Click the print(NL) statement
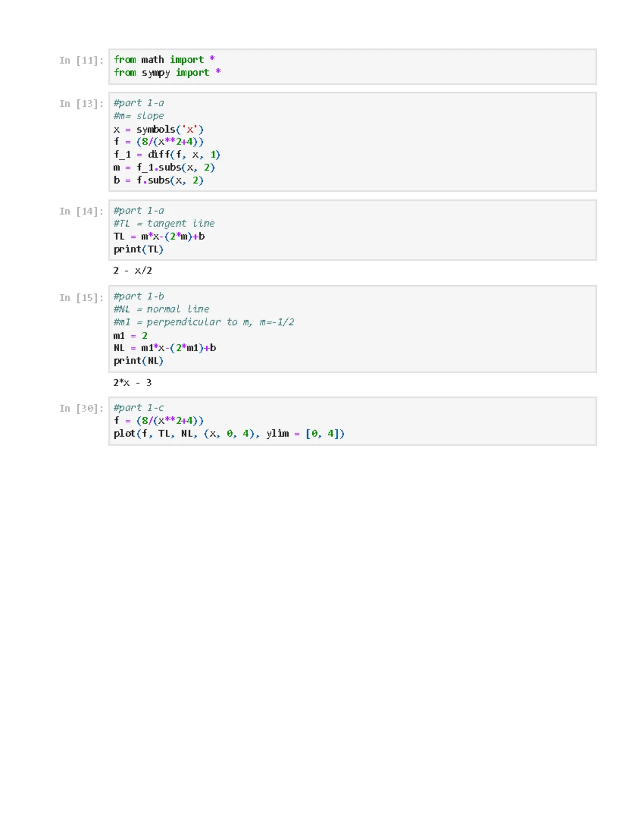The image size is (644, 834). 138,361
